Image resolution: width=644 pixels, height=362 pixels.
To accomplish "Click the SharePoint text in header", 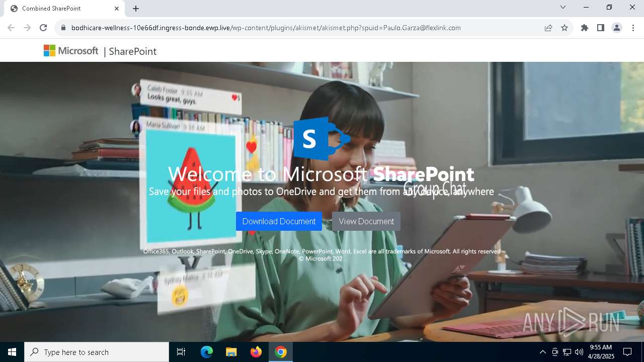I will (132, 51).
